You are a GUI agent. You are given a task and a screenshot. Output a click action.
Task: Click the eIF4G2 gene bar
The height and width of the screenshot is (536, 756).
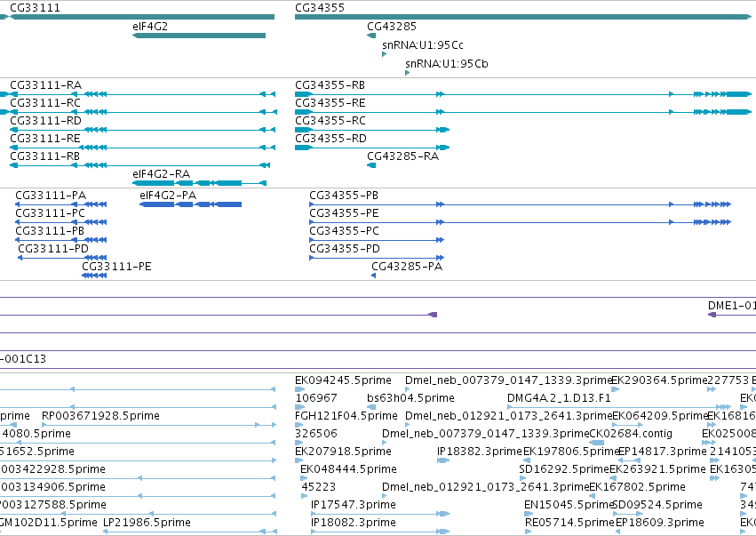tap(199, 36)
